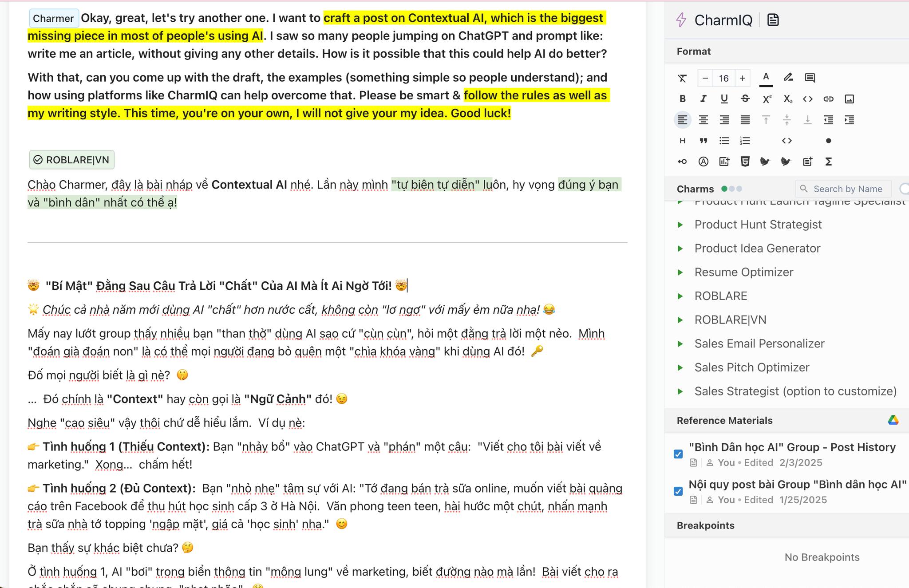Open the Google Drive reference materials button
Image resolution: width=909 pixels, height=588 pixels.
tap(893, 420)
